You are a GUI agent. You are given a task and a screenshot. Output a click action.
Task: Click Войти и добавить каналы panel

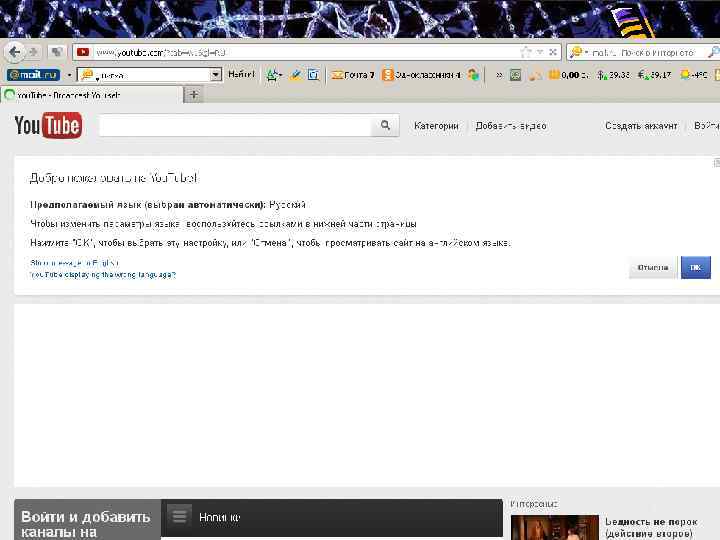[x=87, y=520]
